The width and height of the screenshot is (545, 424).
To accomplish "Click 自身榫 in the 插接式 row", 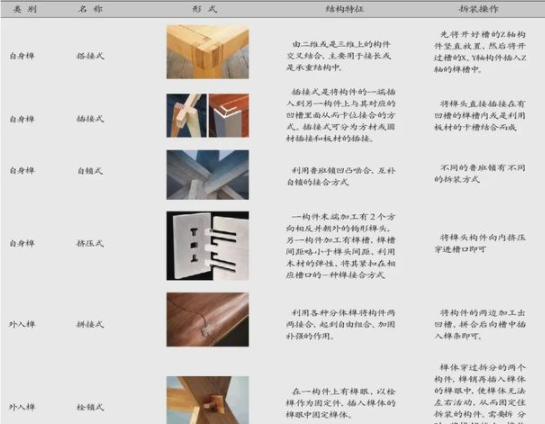I will pyautogui.click(x=22, y=119).
